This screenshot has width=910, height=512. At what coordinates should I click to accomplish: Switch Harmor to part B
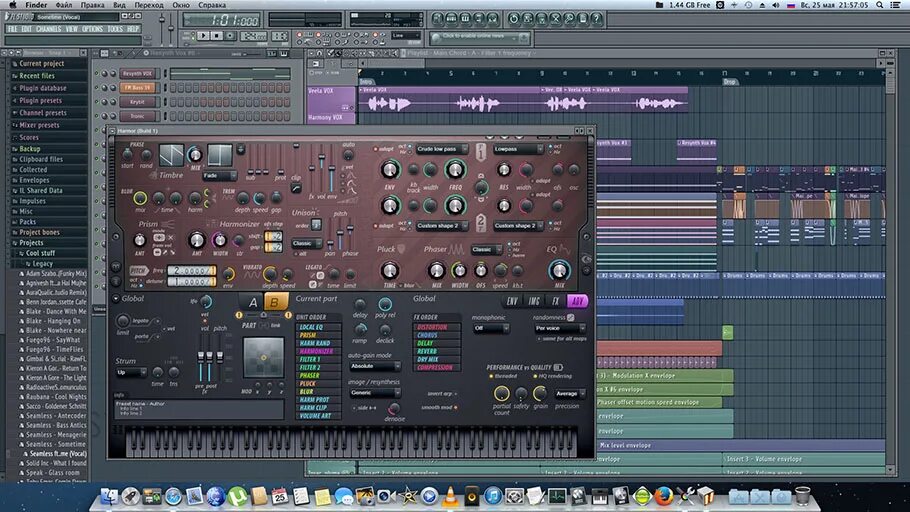pyautogui.click(x=275, y=302)
